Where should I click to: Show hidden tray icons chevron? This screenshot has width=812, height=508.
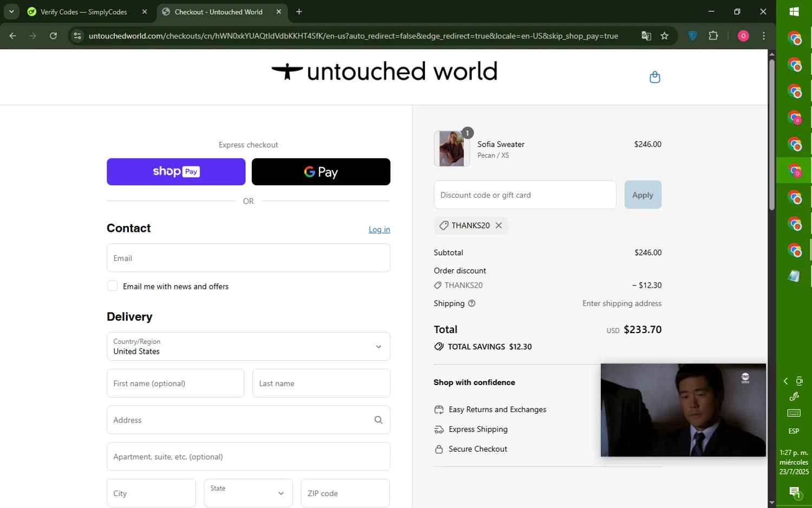(785, 381)
